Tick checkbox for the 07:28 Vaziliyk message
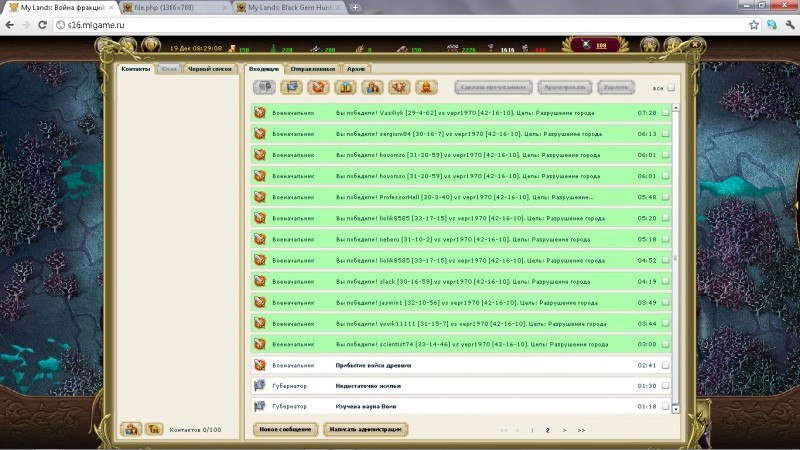 [665, 113]
